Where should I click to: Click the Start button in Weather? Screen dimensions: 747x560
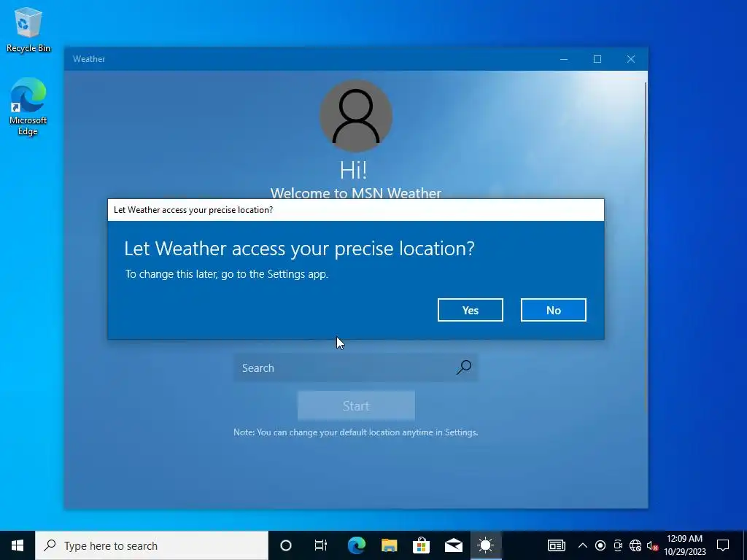356,405
